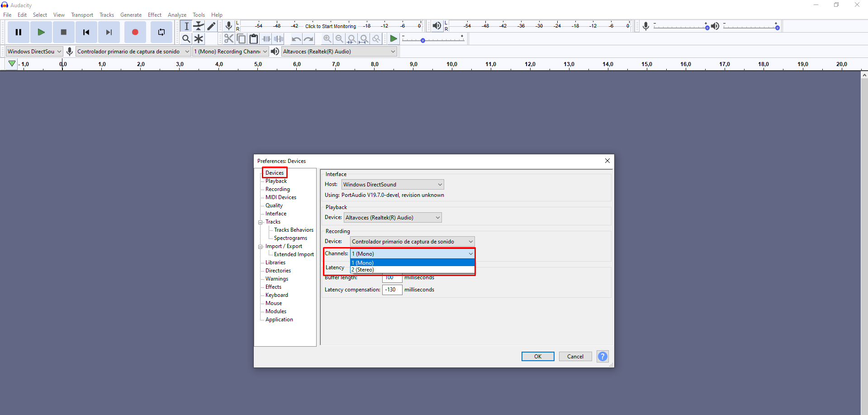
Task: Click the playback meter speaker icon
Action: coord(436,26)
